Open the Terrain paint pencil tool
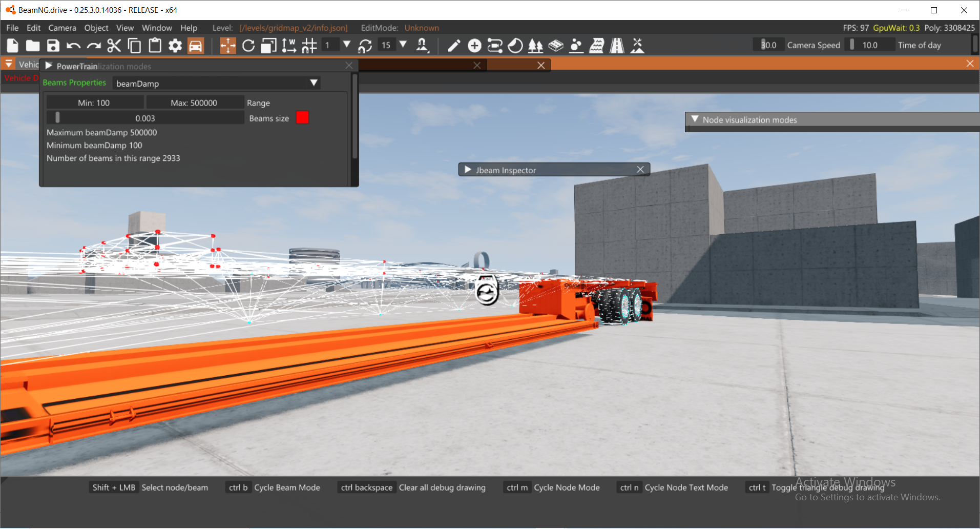This screenshot has width=980, height=529. click(453, 46)
